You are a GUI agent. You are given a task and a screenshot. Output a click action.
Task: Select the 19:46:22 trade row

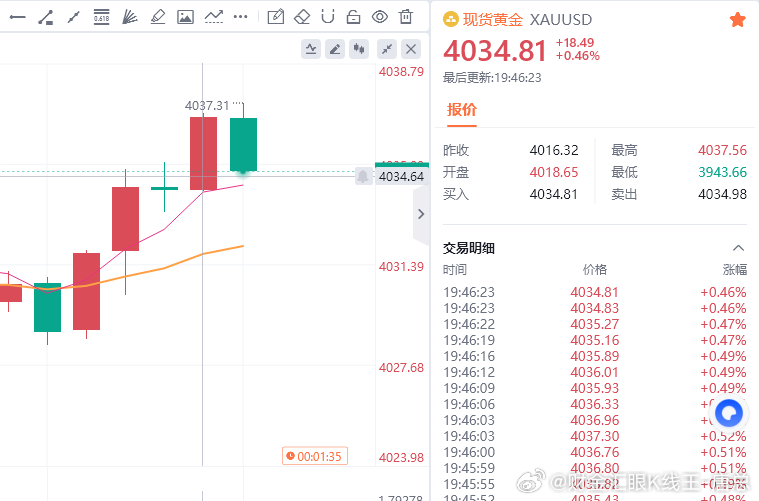[x=595, y=324]
